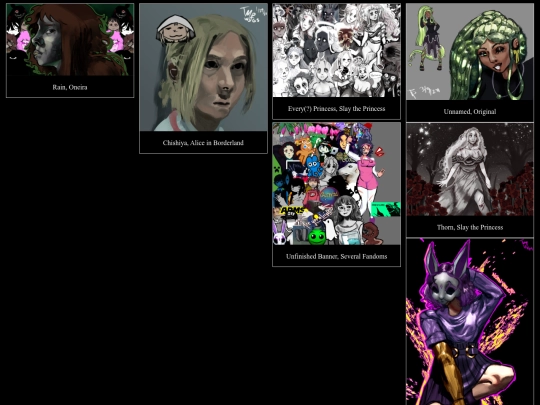Open the green-haired Unnamed Original artwork

pos(470,52)
